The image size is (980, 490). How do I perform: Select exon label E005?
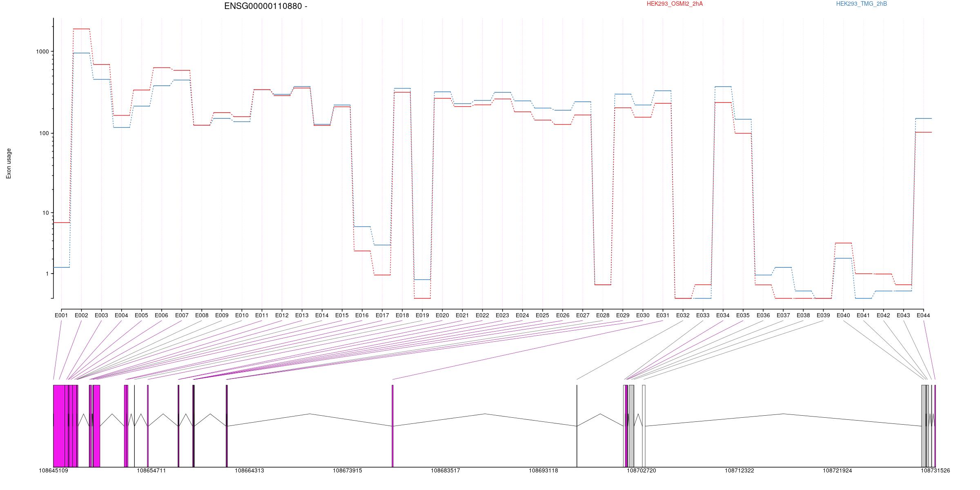click(141, 315)
